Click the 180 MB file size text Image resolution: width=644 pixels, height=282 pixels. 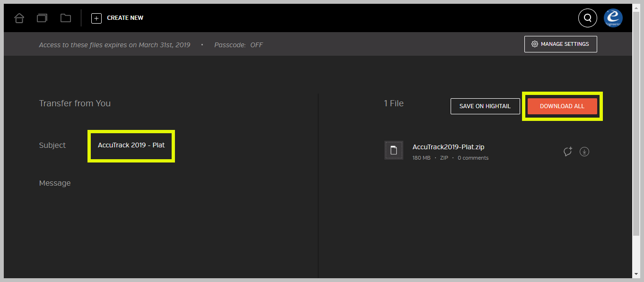[421, 158]
